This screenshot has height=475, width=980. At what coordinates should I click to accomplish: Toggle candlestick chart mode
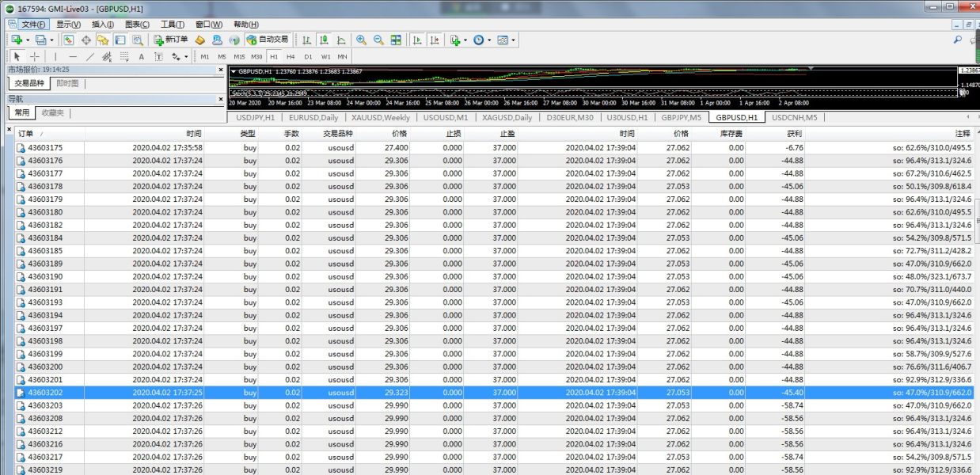coord(324,40)
